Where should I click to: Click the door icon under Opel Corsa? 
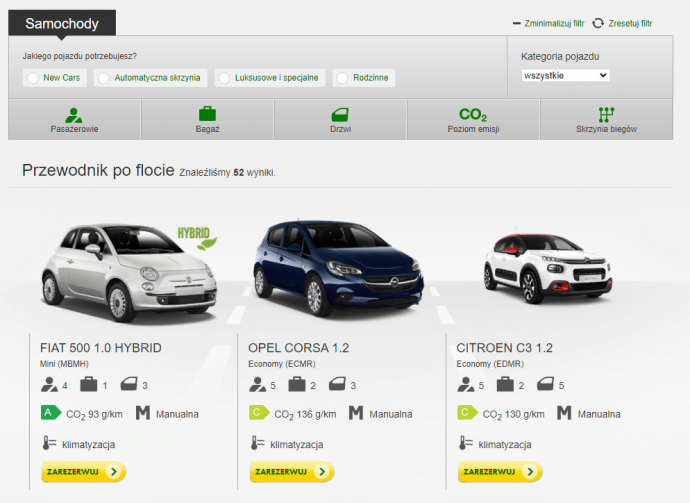tap(337, 384)
